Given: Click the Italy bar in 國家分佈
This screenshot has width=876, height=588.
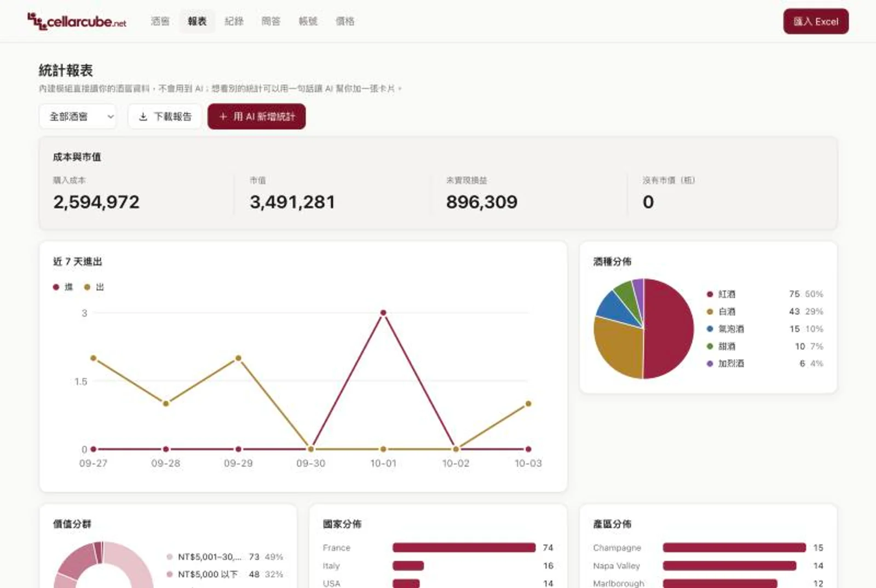Looking at the screenshot, I should pyautogui.click(x=408, y=566).
